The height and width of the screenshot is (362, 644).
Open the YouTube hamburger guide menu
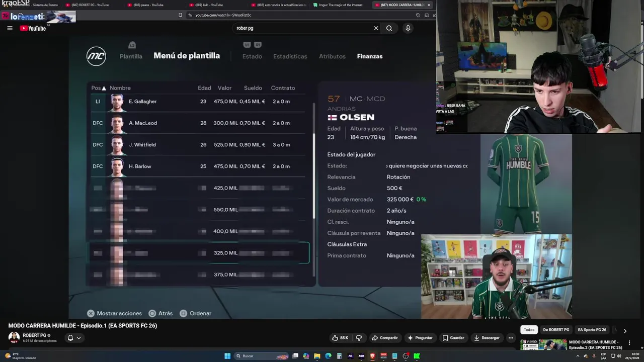click(10, 28)
